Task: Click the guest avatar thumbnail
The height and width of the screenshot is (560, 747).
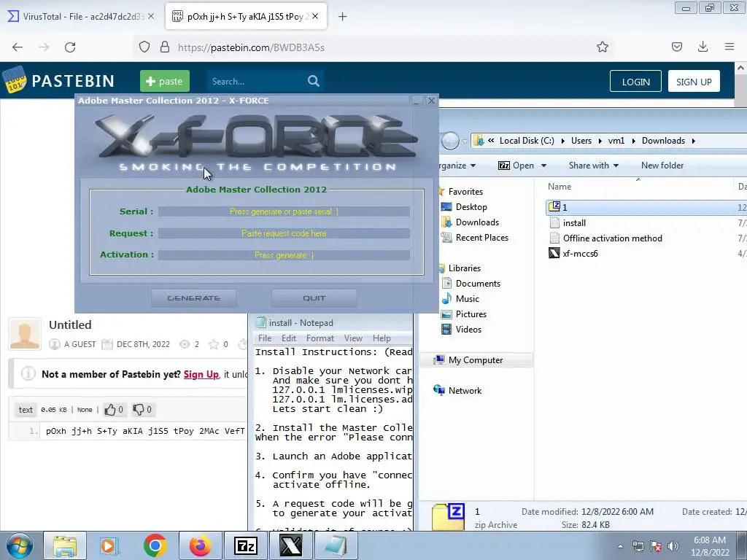Action: click(x=25, y=334)
